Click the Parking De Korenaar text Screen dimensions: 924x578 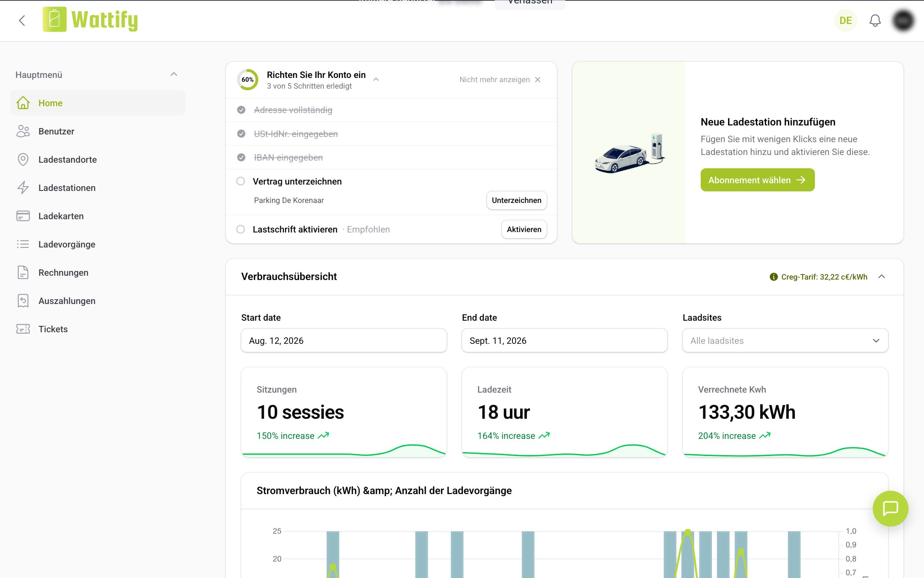(x=289, y=200)
